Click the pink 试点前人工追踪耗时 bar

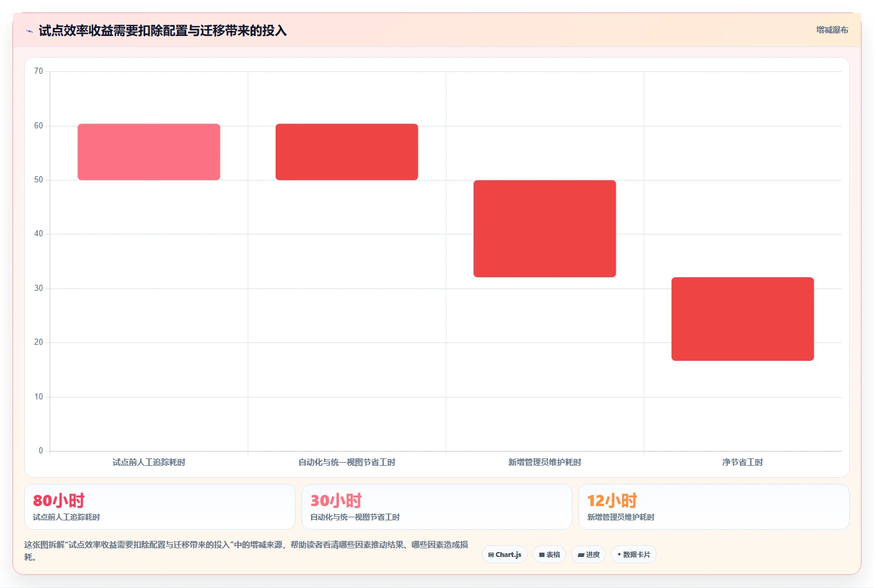point(149,152)
